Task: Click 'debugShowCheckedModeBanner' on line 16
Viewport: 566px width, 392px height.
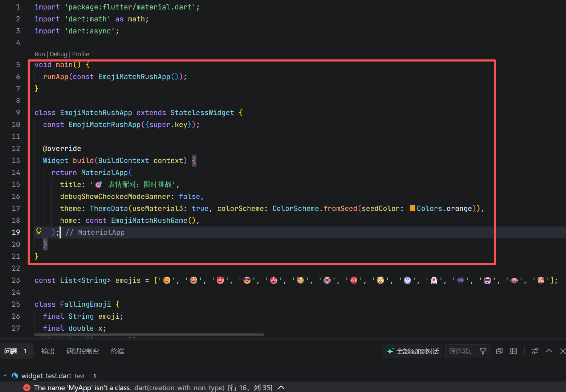Action: [x=115, y=196]
